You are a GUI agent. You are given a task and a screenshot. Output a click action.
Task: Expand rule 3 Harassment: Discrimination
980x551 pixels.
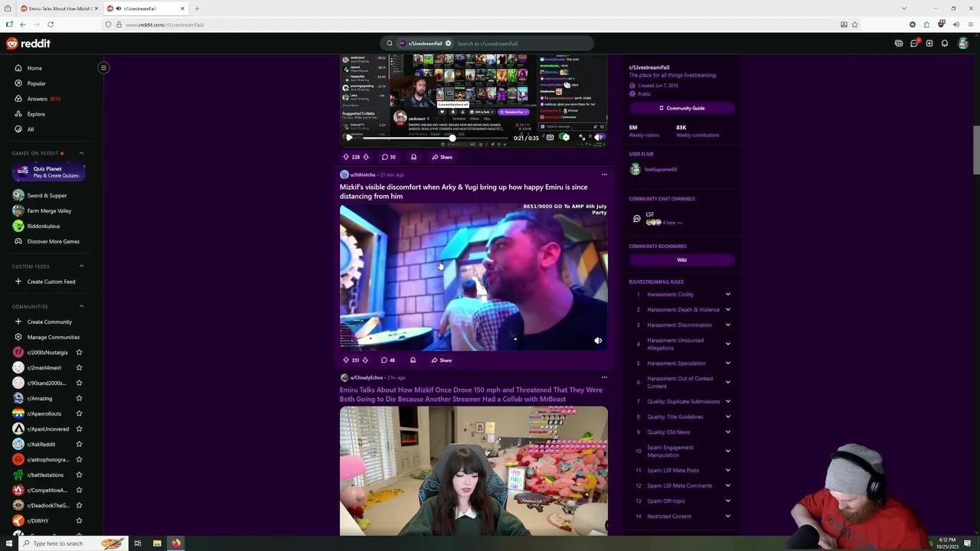coord(728,324)
